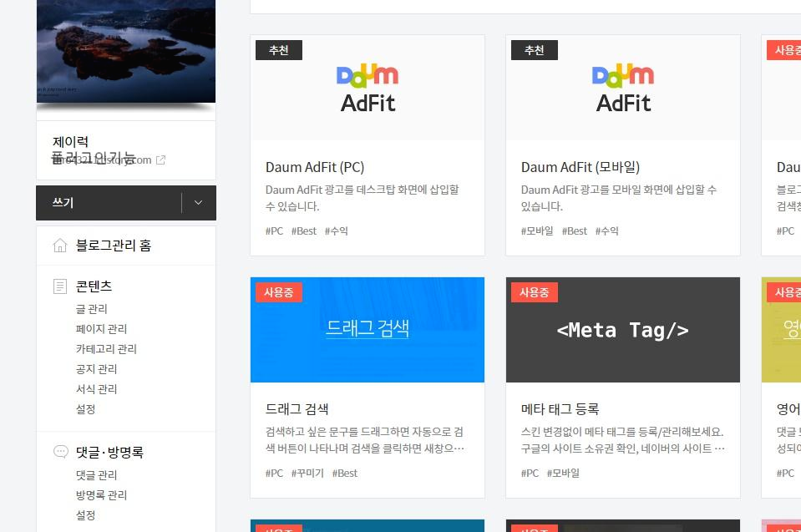Image resolution: width=801 pixels, height=532 pixels.
Task: Click the Daum AdFit (모바일) description text
Action: 619,198
